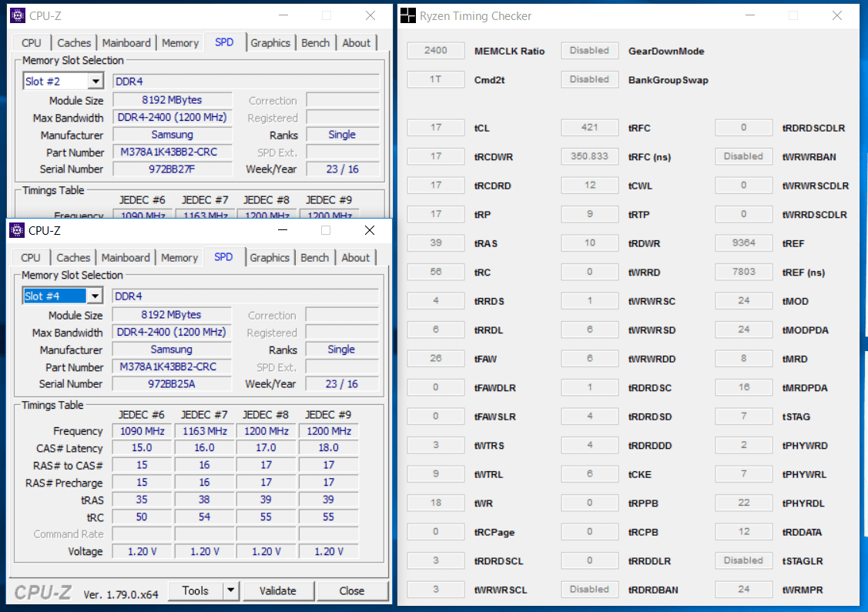Click the tFAW value field showing 26
This screenshot has height=612, width=868.
[x=436, y=359]
